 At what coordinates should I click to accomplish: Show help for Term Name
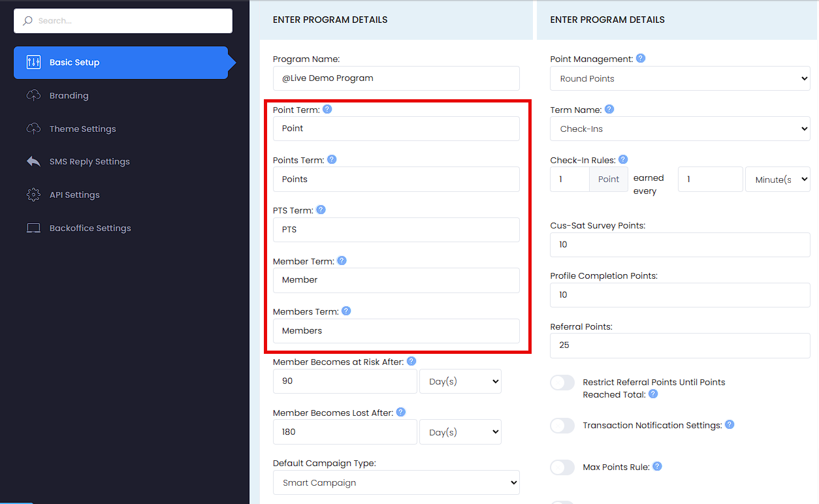click(609, 109)
